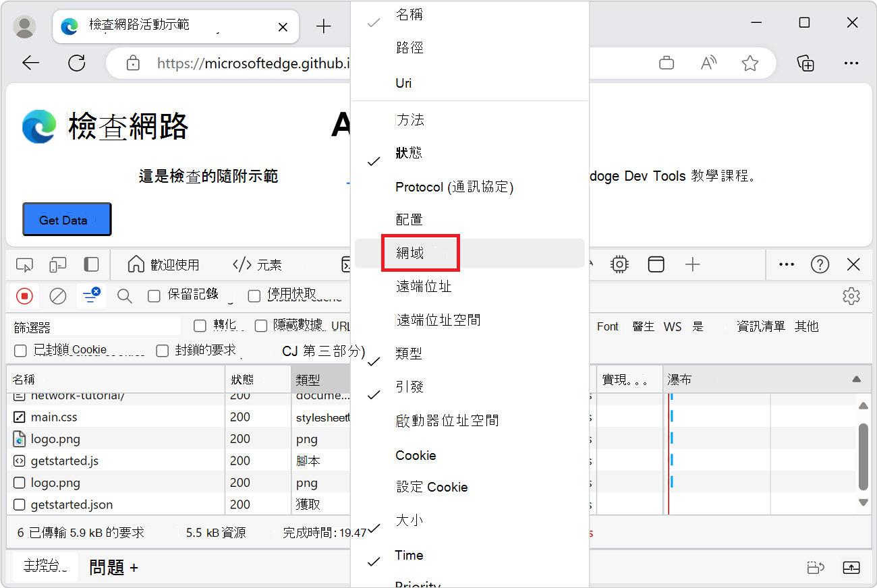This screenshot has width=877, height=588.
Task: Open the DevTools more options menu
Action: click(x=786, y=264)
